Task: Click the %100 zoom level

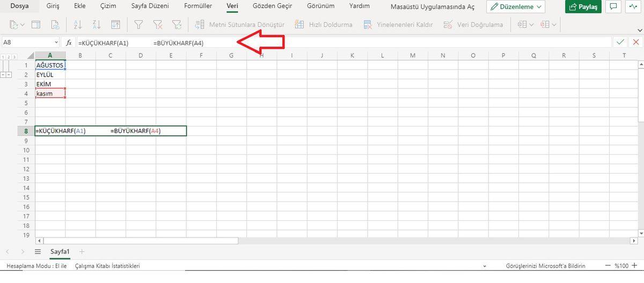Action: click(x=621, y=266)
